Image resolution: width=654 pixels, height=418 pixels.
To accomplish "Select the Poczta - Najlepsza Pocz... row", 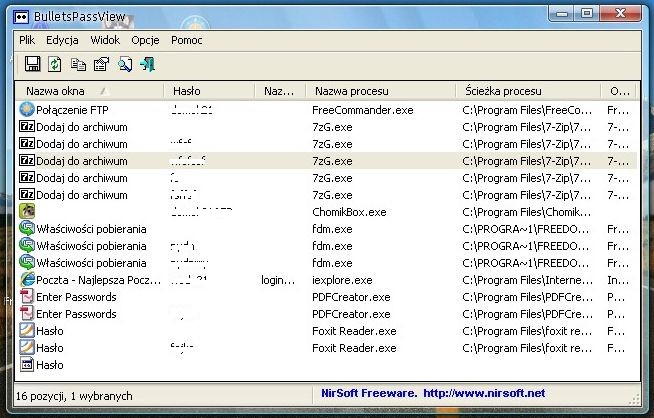I will [326, 280].
